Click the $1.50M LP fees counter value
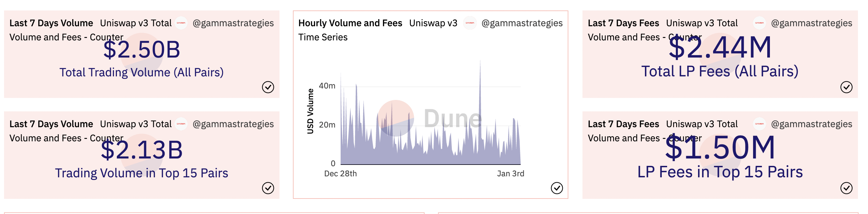Image resolution: width=868 pixels, height=214 pixels. pos(720,148)
